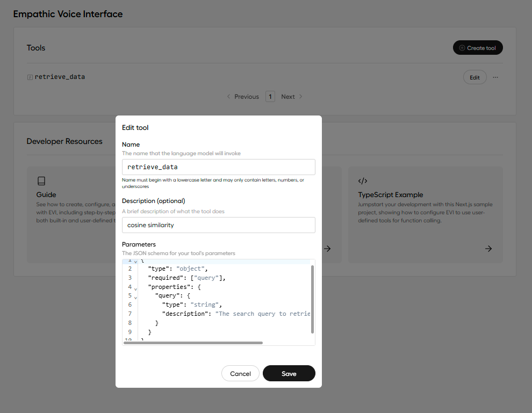Viewport: 532px width, 413px height.
Task: Click the "description" line in the JSON editor
Action: [236, 314]
